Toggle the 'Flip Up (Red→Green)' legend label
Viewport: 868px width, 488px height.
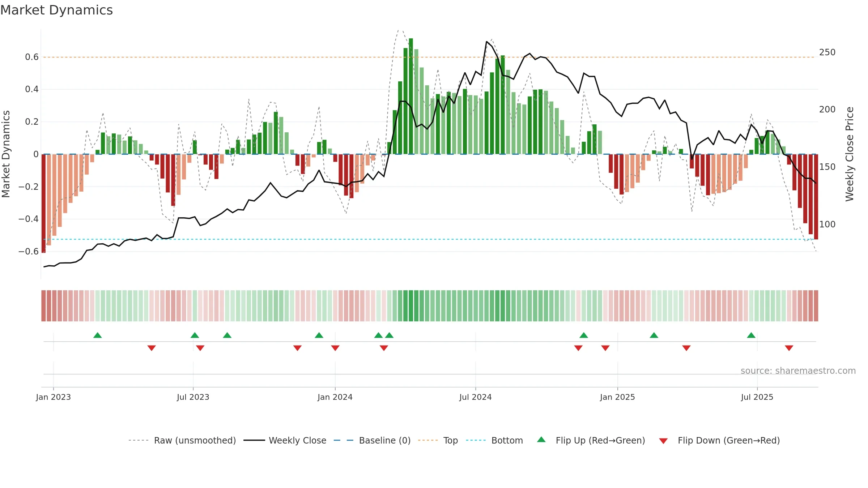click(x=600, y=440)
